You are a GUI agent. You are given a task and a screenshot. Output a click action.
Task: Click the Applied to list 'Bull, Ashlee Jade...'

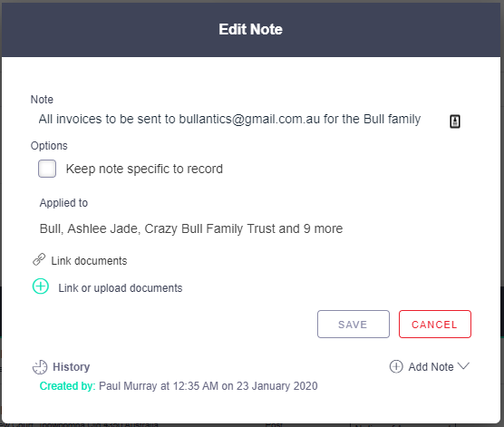point(191,228)
